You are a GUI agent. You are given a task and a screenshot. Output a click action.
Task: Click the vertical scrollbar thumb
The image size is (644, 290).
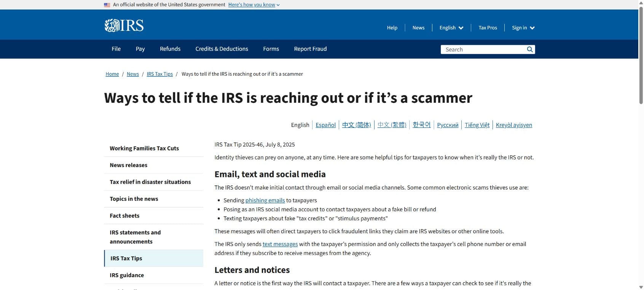point(641,55)
